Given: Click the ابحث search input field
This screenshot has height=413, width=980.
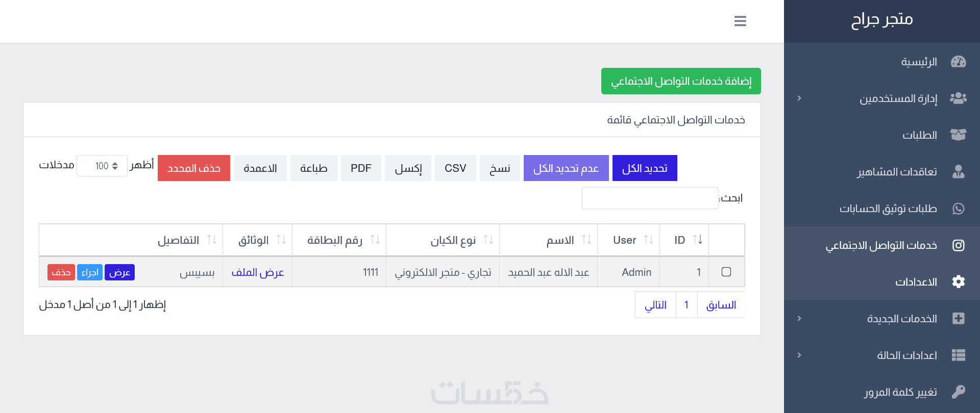Looking at the screenshot, I should coord(650,198).
